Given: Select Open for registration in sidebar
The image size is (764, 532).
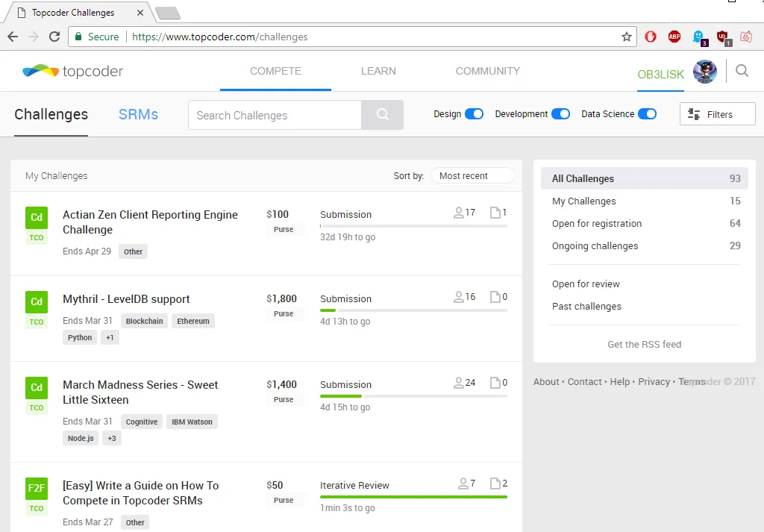Looking at the screenshot, I should click(x=596, y=224).
